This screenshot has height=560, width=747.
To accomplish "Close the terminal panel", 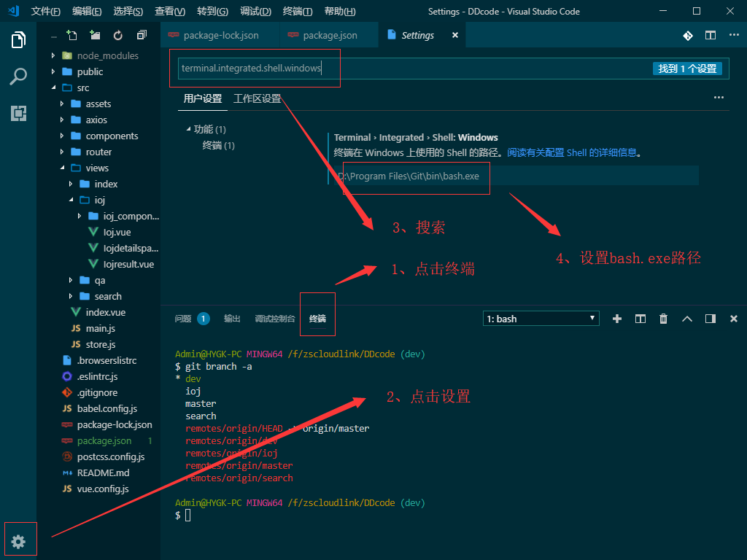I will pyautogui.click(x=734, y=319).
